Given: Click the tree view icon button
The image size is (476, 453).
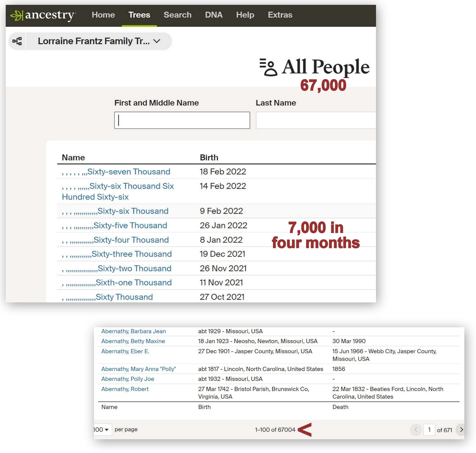Looking at the screenshot, I should click(17, 41).
